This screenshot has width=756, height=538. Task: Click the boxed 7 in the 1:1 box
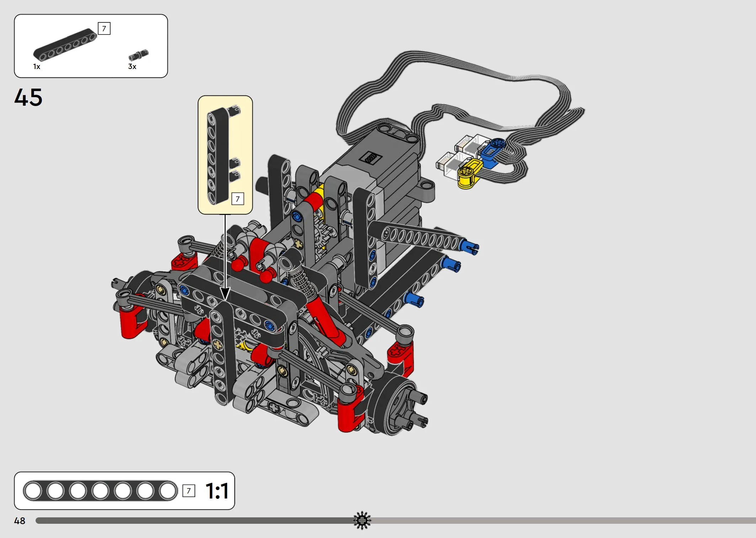pyautogui.click(x=189, y=491)
